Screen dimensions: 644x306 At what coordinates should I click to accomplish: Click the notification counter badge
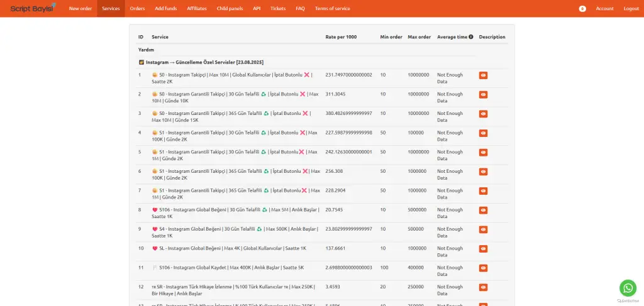pos(582,9)
